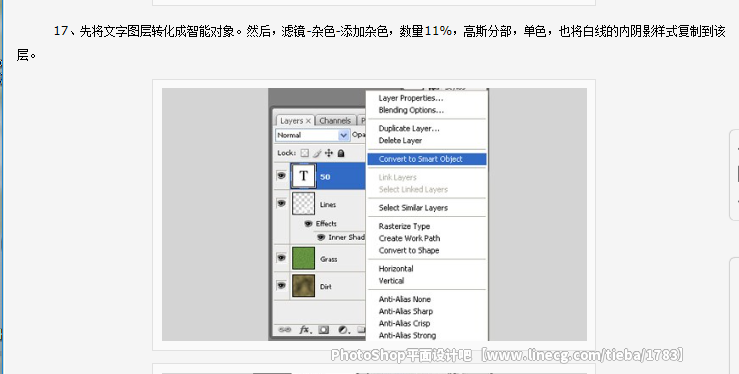Choose Vertical text orientation
The width and height of the screenshot is (739, 374).
[391, 281]
